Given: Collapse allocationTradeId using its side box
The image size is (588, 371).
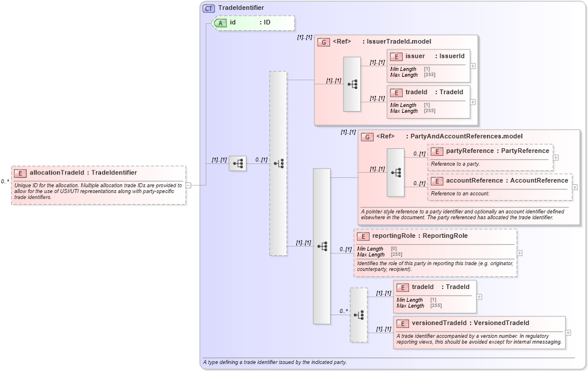Looking at the screenshot, I should point(187,186).
